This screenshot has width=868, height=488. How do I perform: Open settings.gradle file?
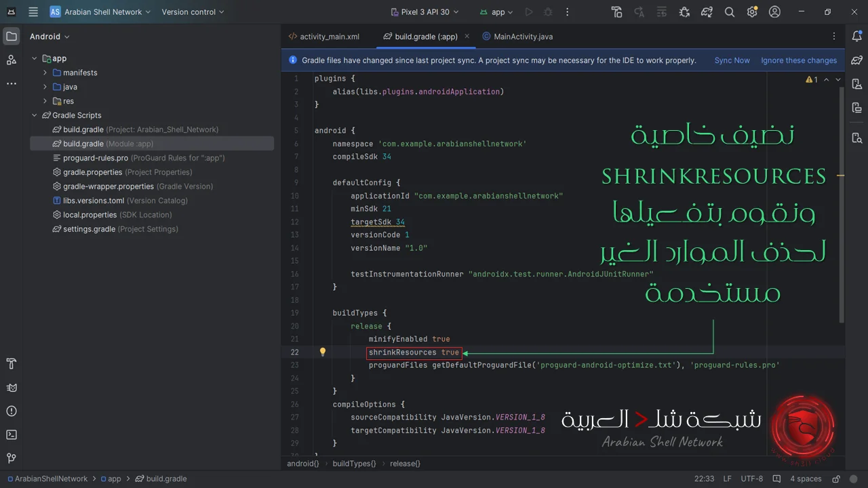click(x=115, y=229)
